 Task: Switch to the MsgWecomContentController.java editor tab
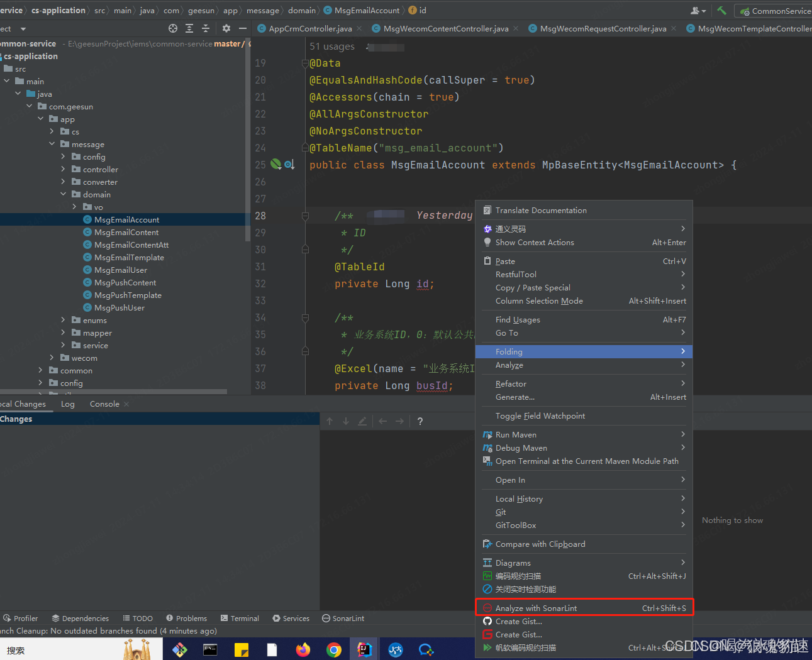pos(445,28)
